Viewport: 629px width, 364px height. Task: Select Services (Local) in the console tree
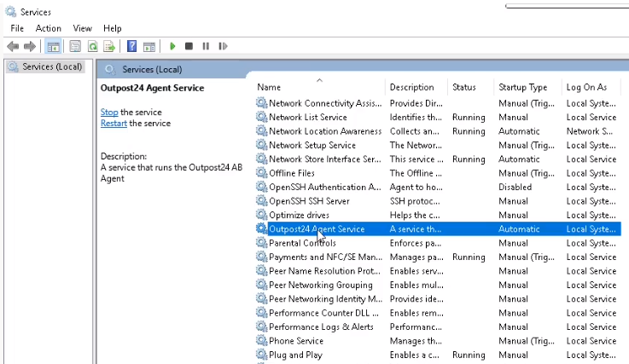51,66
